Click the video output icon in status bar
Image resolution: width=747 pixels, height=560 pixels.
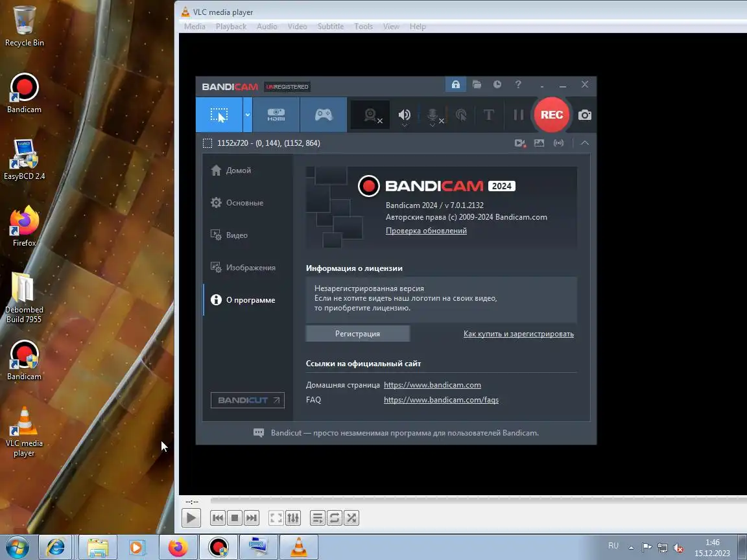(x=520, y=143)
